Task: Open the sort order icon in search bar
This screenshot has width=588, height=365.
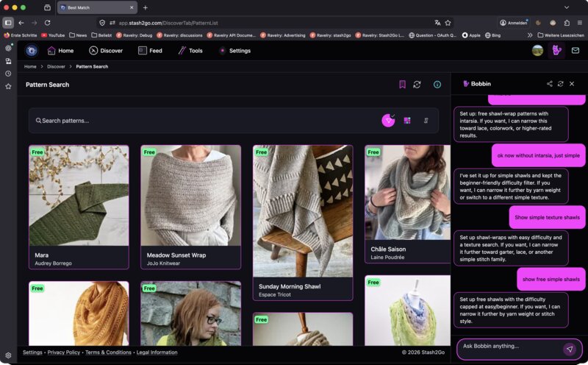Action: pos(426,121)
